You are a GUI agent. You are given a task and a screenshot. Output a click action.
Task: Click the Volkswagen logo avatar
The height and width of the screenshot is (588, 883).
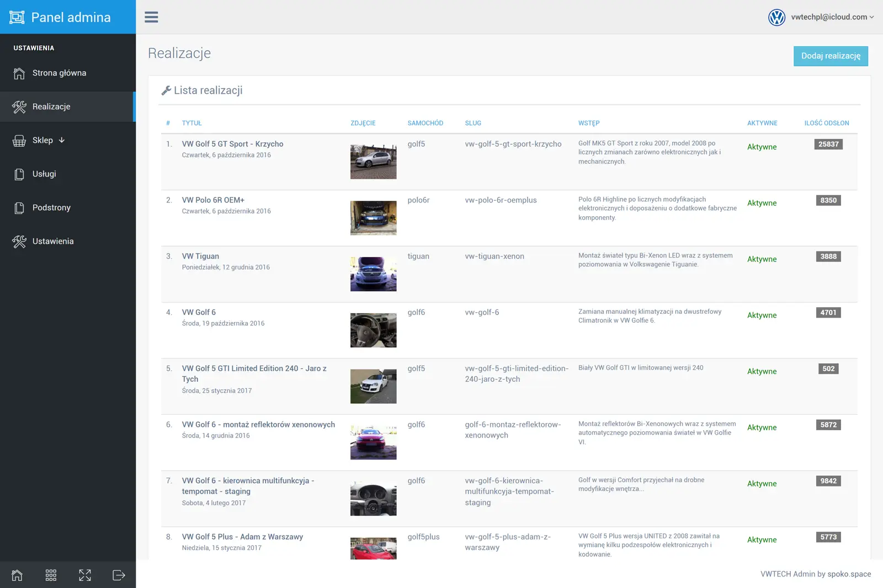point(776,18)
